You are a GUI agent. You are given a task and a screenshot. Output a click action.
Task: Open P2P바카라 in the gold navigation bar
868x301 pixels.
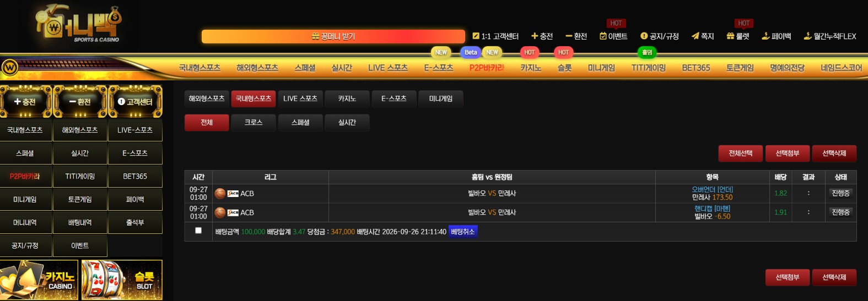click(x=487, y=68)
